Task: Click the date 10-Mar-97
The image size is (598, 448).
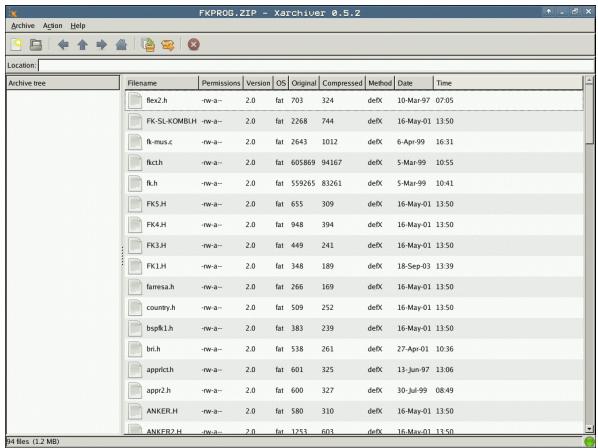Action: coord(413,101)
